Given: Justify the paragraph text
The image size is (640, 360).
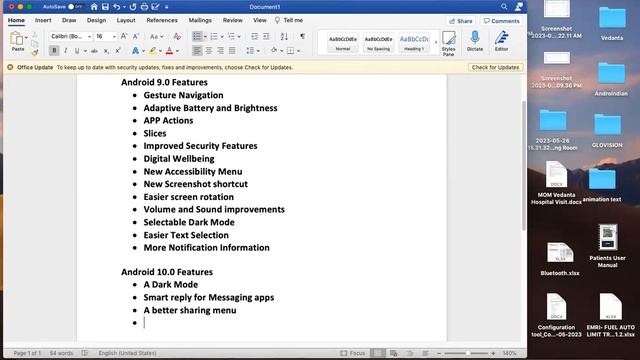Looking at the screenshot, I should click(232, 51).
